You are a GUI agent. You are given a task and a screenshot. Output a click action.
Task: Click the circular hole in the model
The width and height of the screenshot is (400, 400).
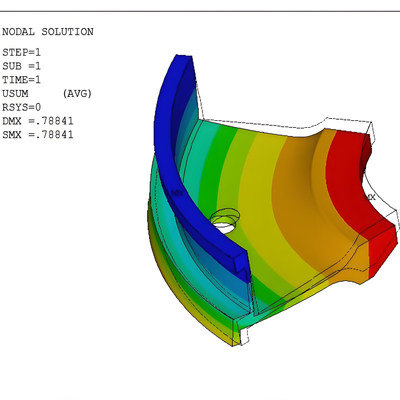(225, 221)
